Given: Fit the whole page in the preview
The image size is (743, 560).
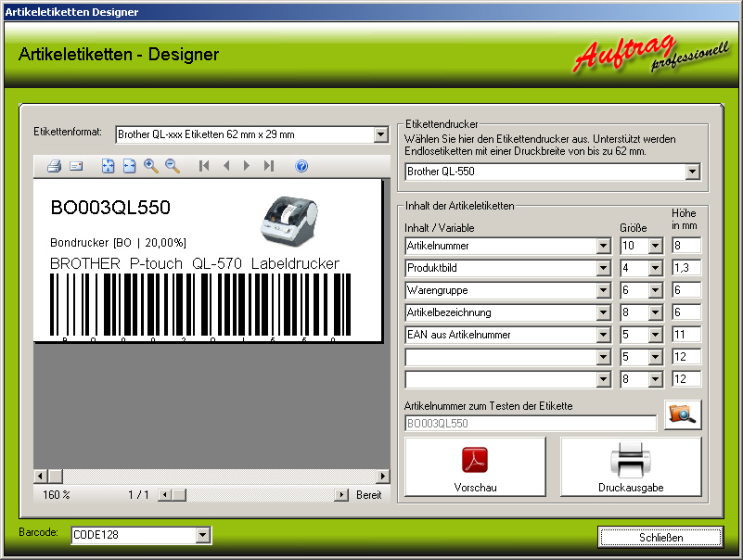Looking at the screenshot, I should [x=108, y=166].
